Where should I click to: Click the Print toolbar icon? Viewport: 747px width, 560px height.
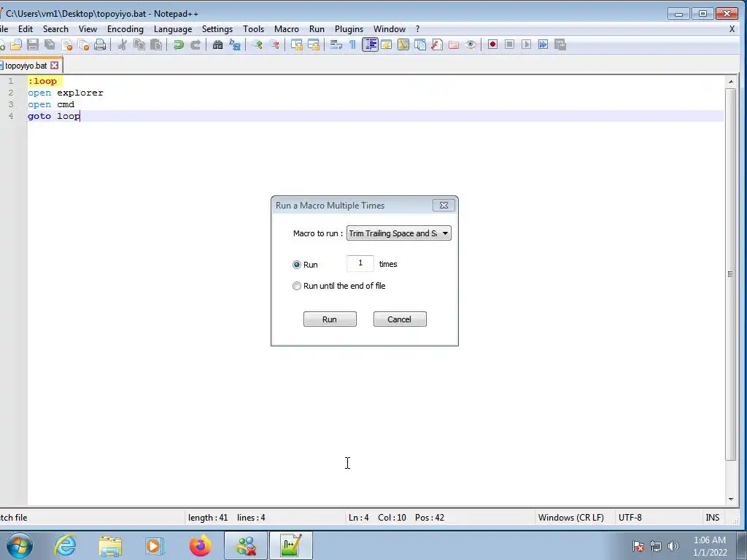pyautogui.click(x=100, y=44)
